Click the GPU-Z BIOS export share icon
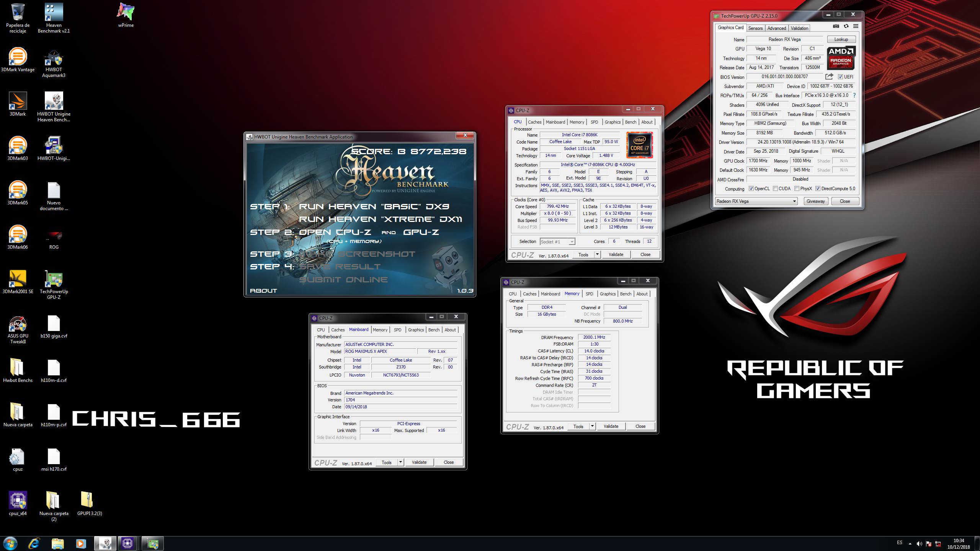Screen dimensions: 980x551 (x=829, y=77)
